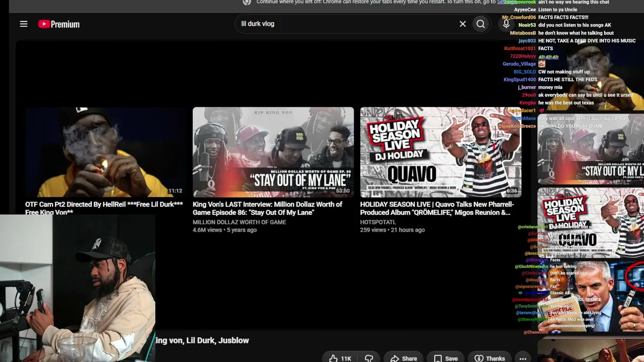644x362 pixels.
Task: Start voice search with the microphone icon
Action: [x=506, y=24]
